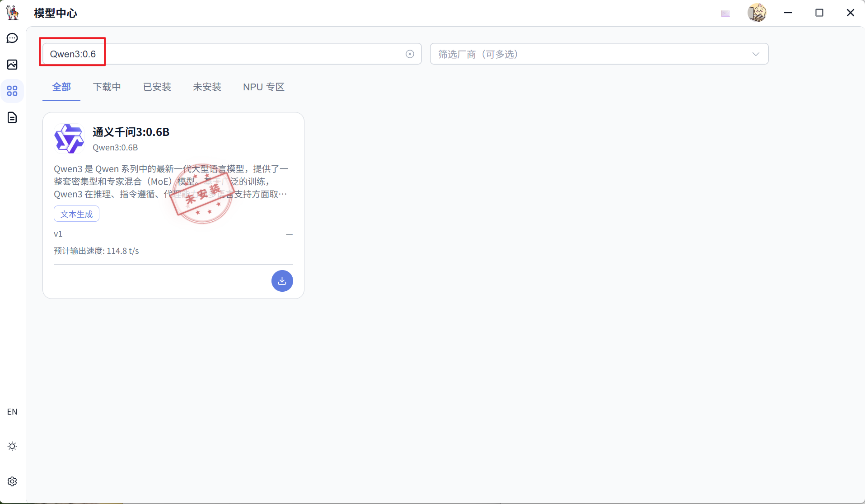This screenshot has width=865, height=504.
Task: Expand vendor filter with chevron arrow
Action: point(756,54)
